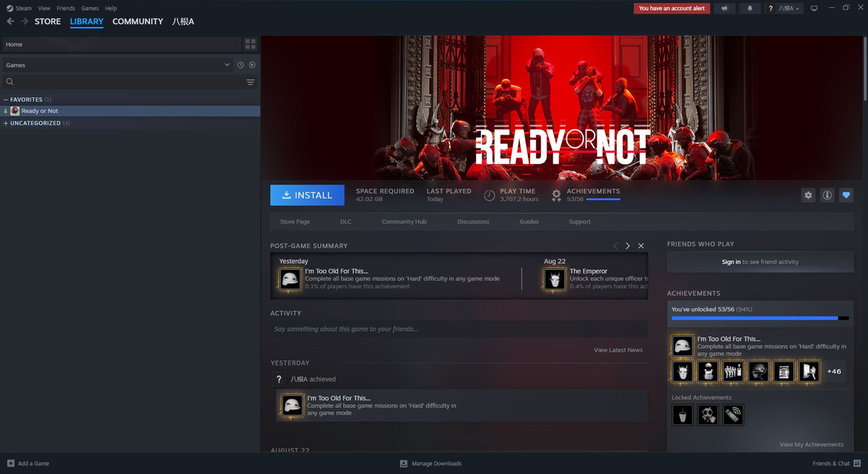This screenshot has height=474, width=868.
Task: Open game settings gear icon
Action: pyautogui.click(x=808, y=195)
